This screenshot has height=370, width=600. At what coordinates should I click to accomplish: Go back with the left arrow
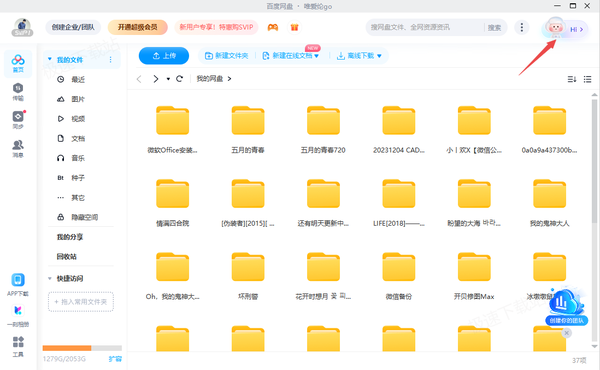tap(139, 79)
